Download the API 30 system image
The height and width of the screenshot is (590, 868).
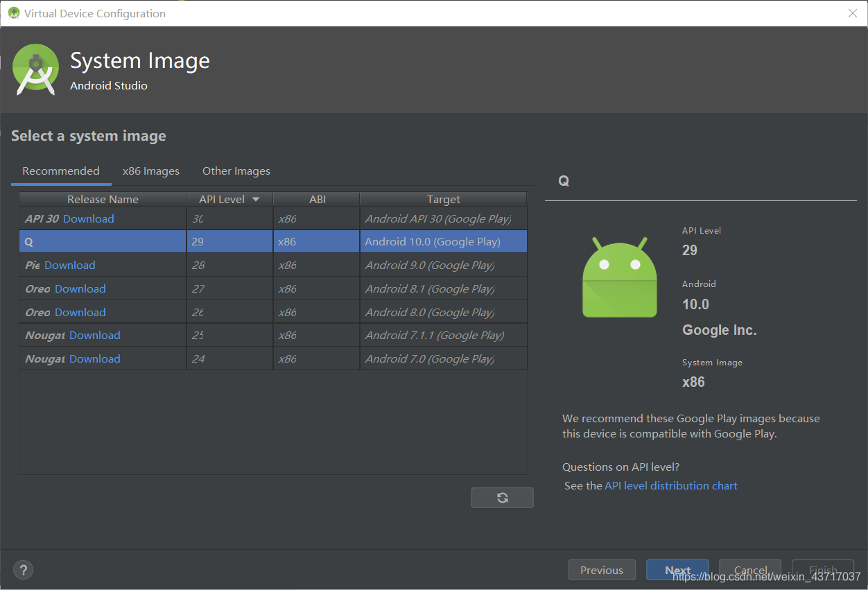point(89,218)
